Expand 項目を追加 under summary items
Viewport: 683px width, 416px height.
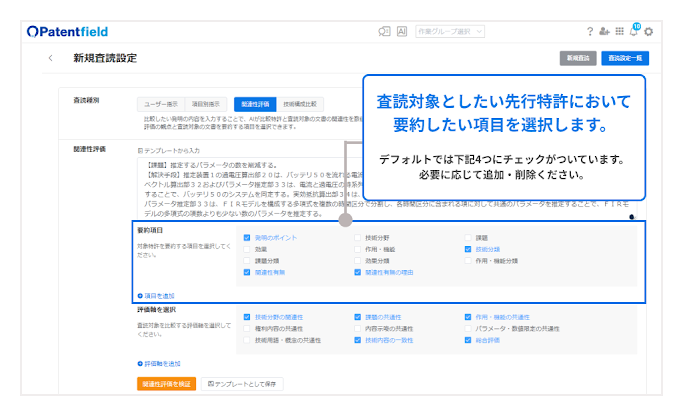tap(157, 296)
